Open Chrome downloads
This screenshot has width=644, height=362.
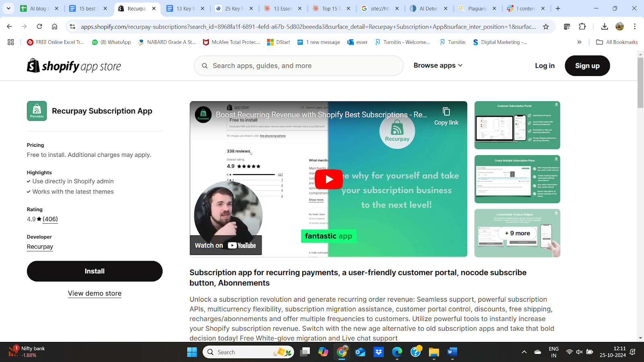(x=604, y=27)
